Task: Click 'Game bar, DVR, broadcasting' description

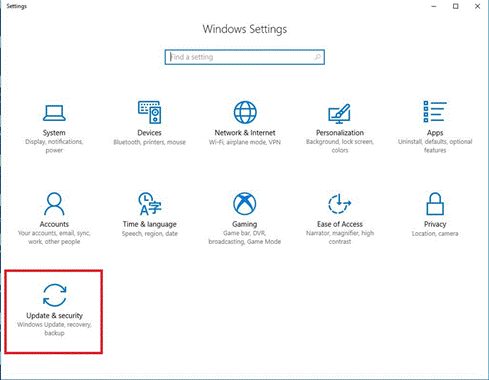Action: [x=245, y=237]
